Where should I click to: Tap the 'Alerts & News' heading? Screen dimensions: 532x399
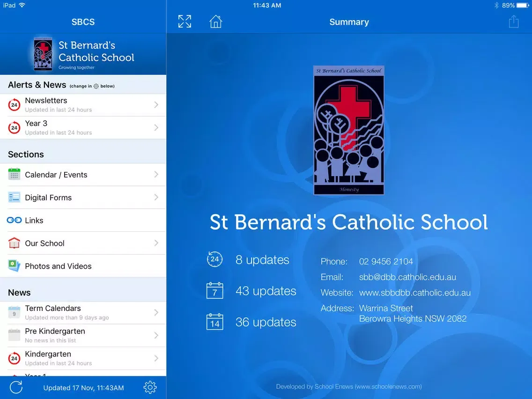point(37,85)
